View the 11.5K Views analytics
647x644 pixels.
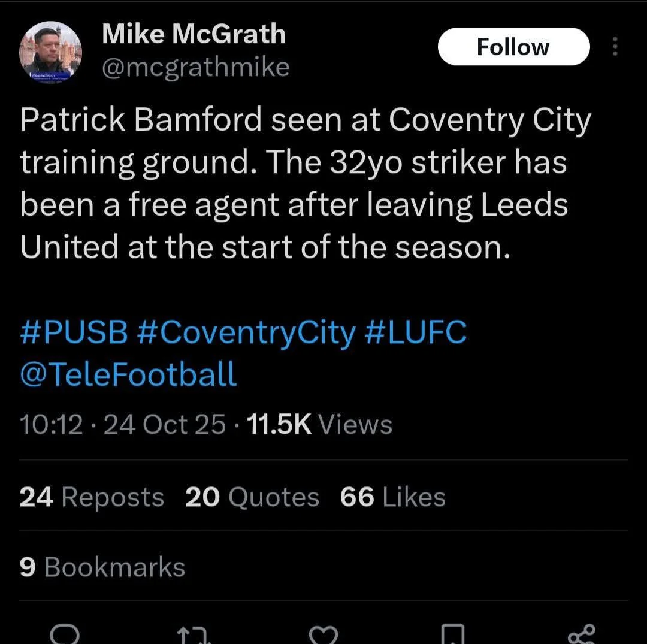coord(319,425)
